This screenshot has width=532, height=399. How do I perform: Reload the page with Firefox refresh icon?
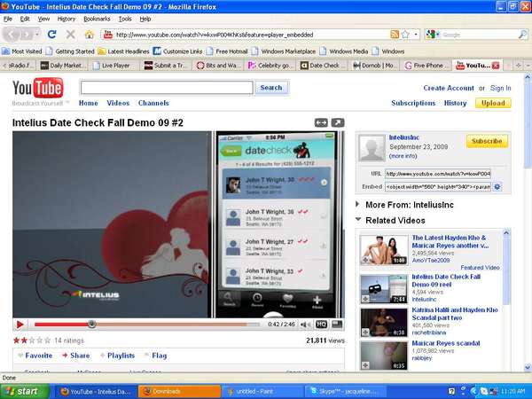(52, 35)
